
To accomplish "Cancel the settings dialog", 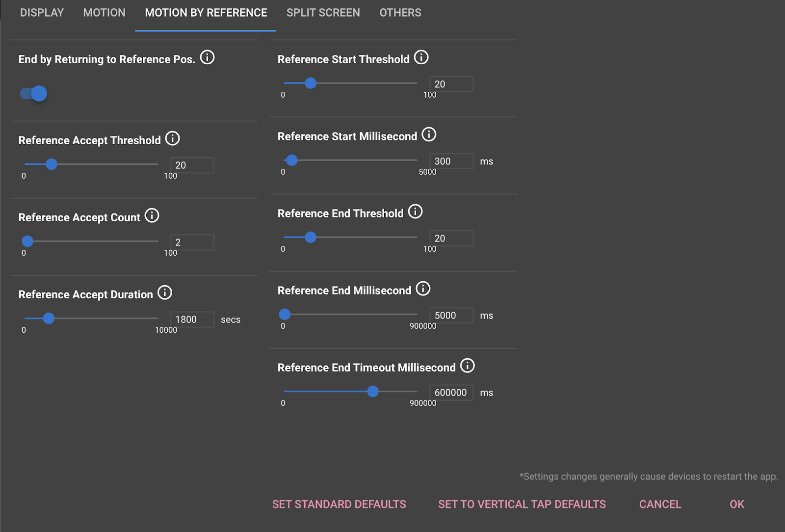I will tap(660, 504).
